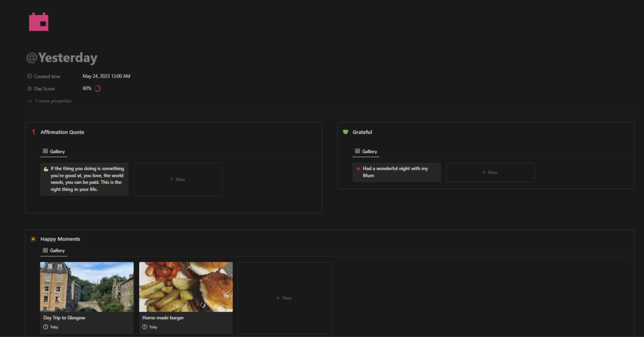The width and height of the screenshot is (644, 337).
Task: Click the gallery grid icon under Happy Moments
Action: [x=45, y=250]
